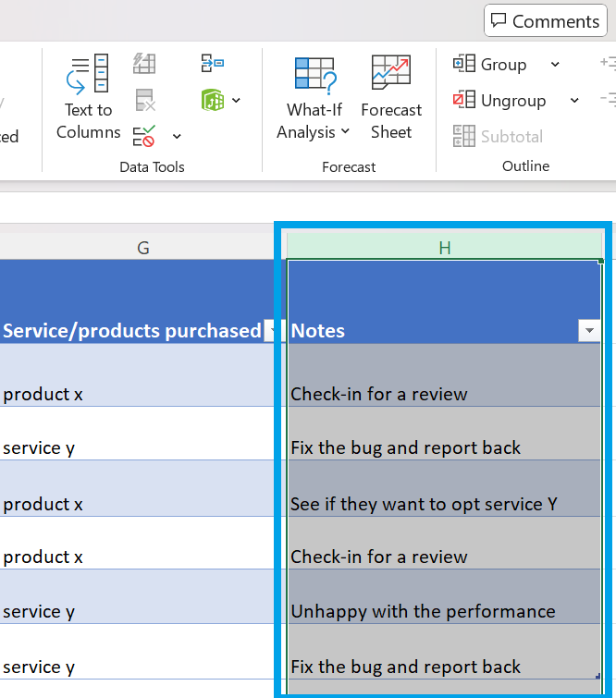Click the Data Tools group label
This screenshot has width=616, height=698.
point(152,167)
